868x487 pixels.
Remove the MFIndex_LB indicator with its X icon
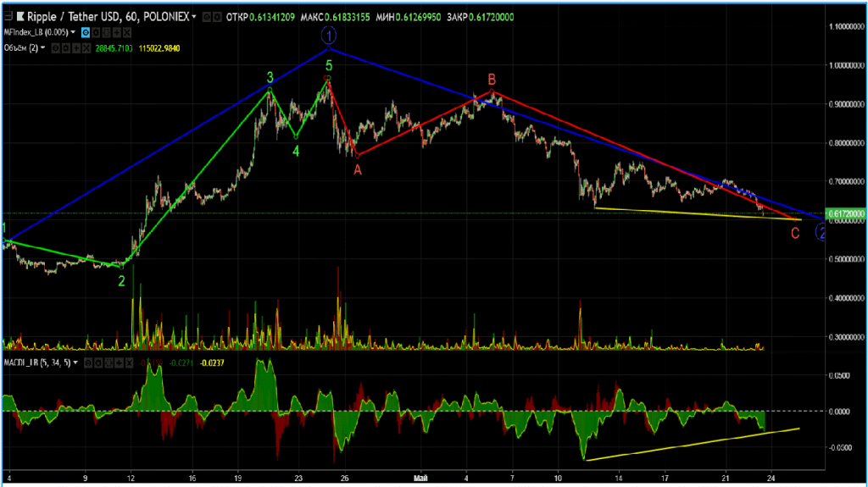point(126,31)
